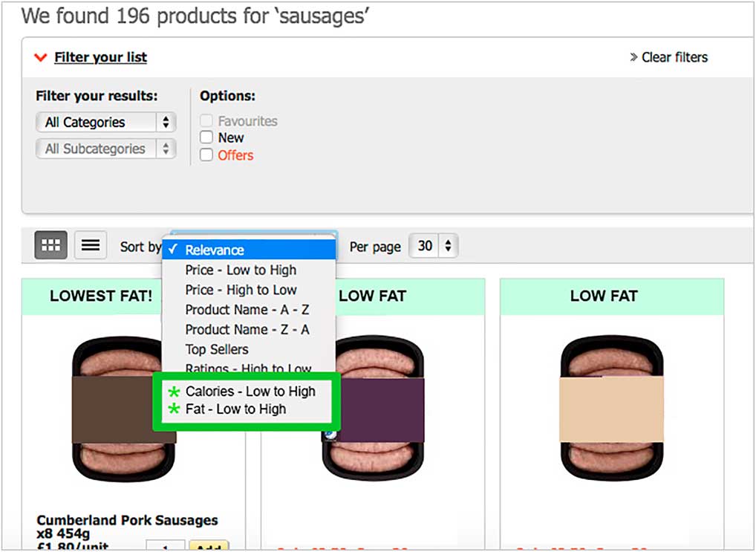Change the Per page count dropdown
This screenshot has height=552, width=756.
click(x=433, y=246)
